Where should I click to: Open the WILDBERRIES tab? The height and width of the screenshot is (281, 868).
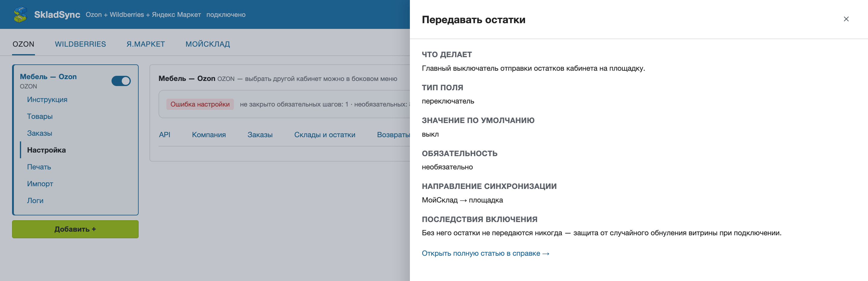coord(80,44)
